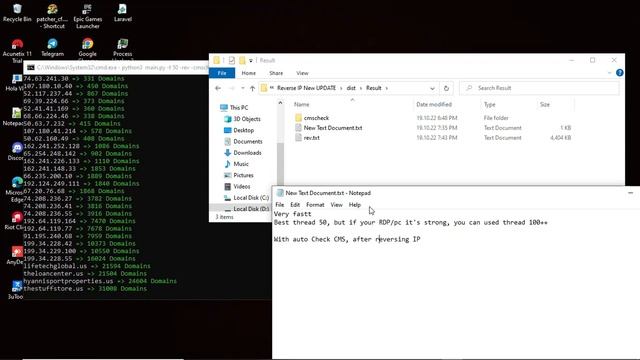Open Documents in the navigation pane

[x=247, y=141]
